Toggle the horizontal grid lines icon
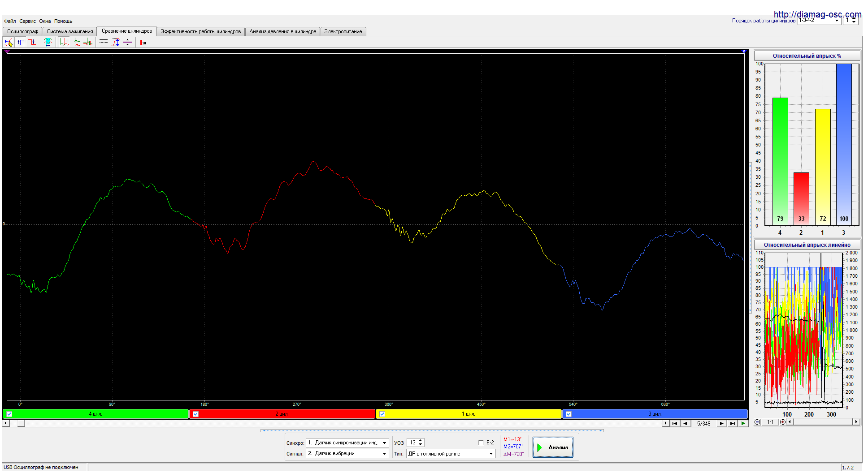Viewport: 868px width, 473px height. pyautogui.click(x=104, y=43)
